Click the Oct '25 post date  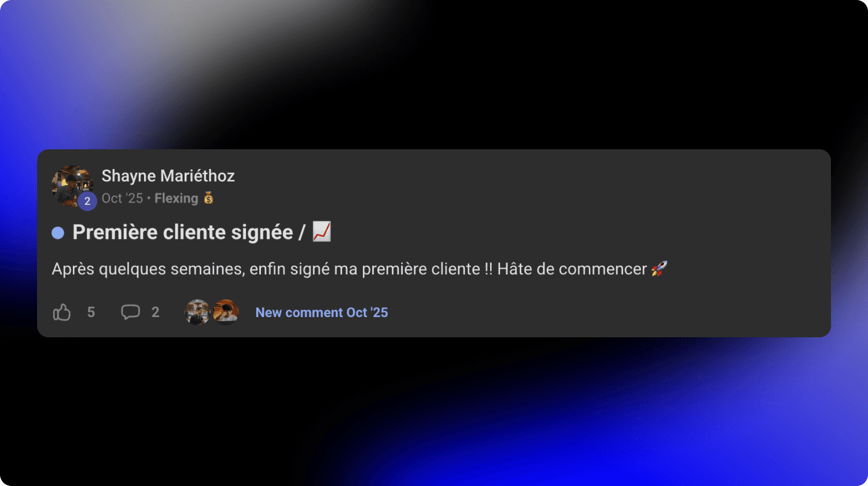tap(122, 198)
